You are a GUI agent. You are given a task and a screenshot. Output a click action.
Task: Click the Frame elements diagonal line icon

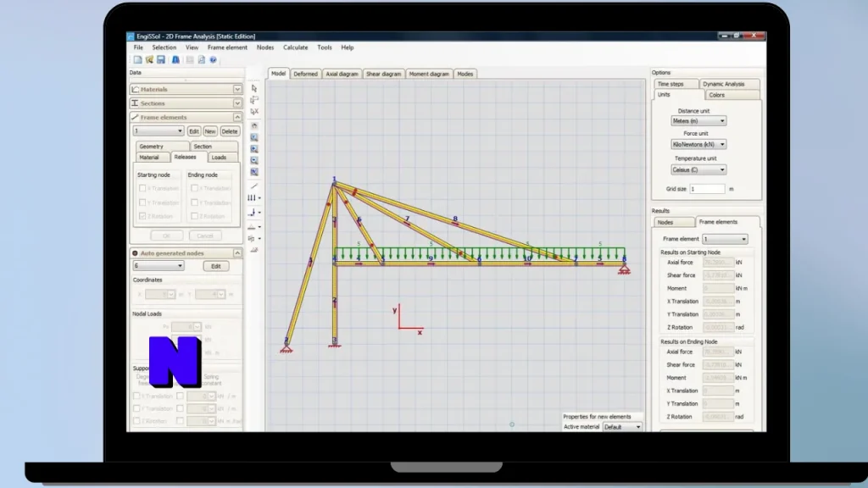click(x=135, y=117)
